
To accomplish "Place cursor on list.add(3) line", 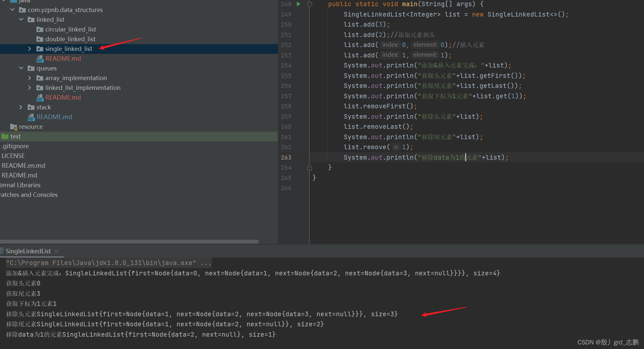I will tap(367, 25).
